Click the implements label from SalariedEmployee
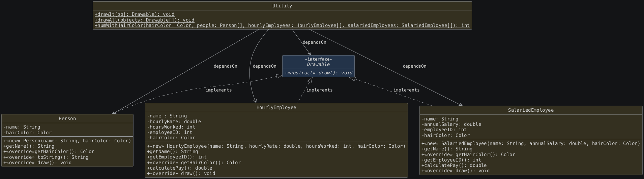This screenshot has width=644, height=179. pos(406,90)
